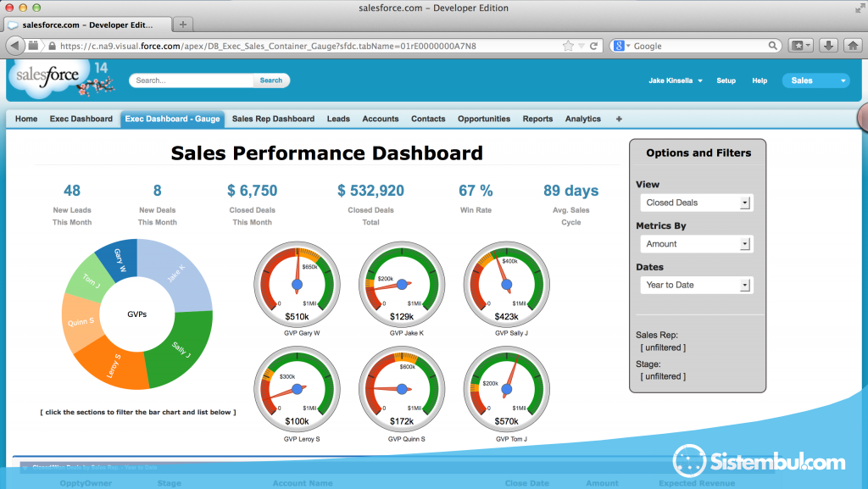Click the macOS green zoom window button

36,8
